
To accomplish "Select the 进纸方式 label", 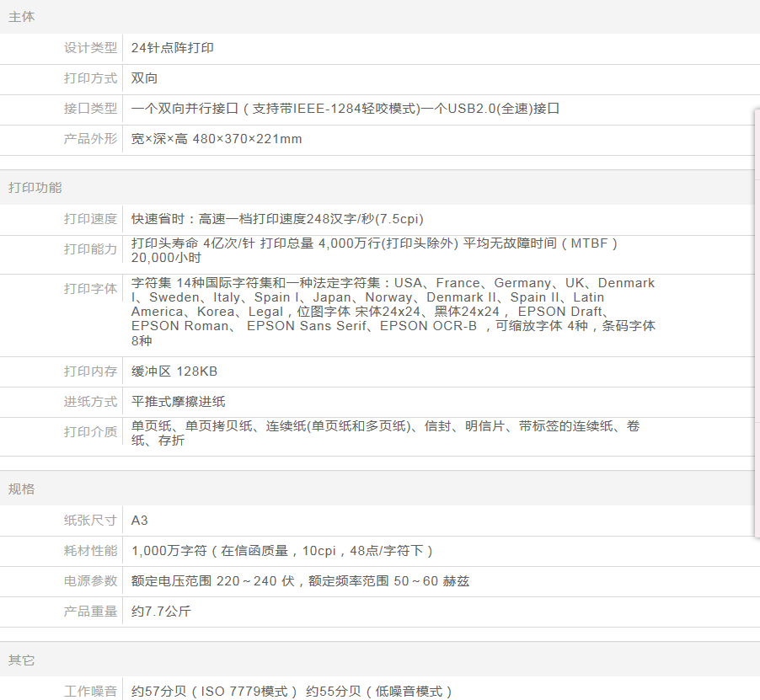I will [x=90, y=402].
